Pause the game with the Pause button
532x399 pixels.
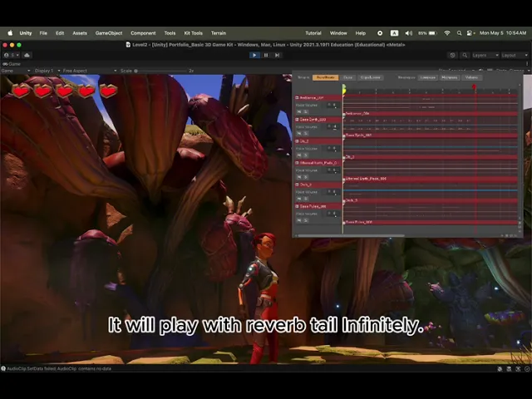266,55
